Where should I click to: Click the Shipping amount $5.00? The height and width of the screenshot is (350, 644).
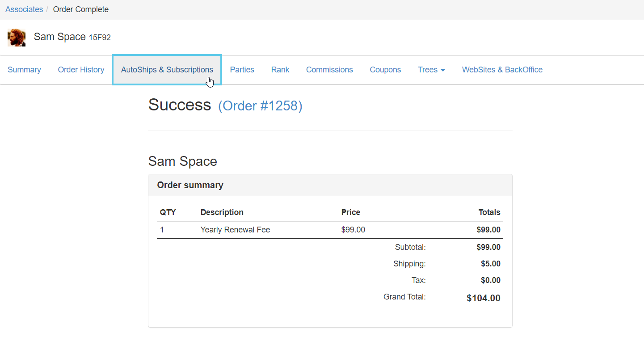pos(490,264)
